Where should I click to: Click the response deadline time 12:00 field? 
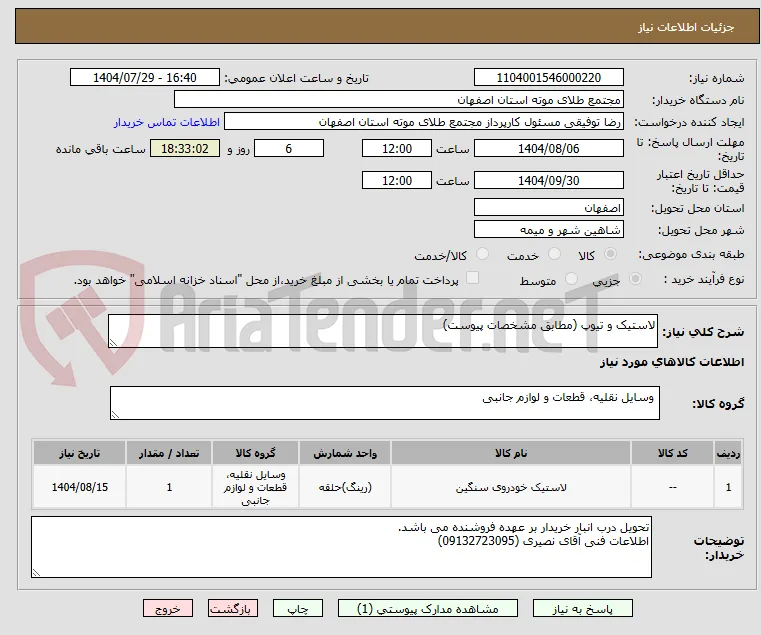point(397,149)
